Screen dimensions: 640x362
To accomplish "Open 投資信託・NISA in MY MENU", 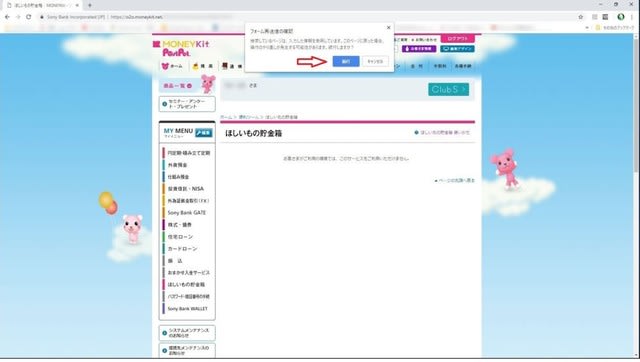I will point(188,189).
